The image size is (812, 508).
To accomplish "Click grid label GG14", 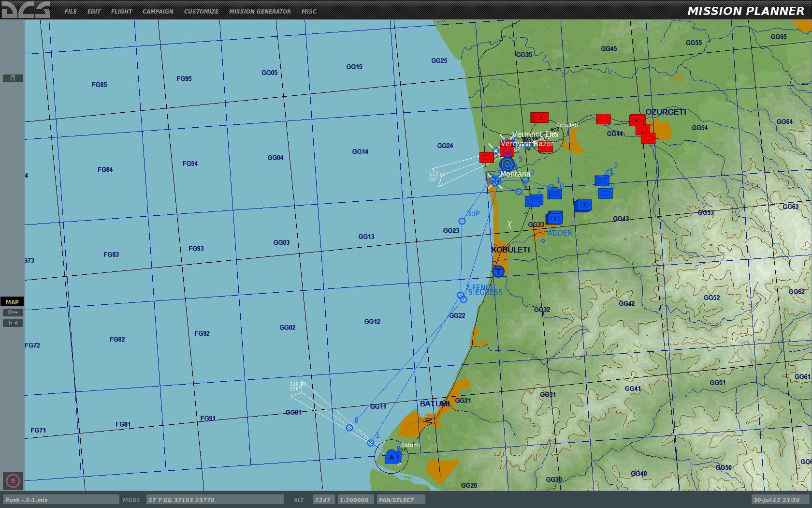I will (360, 151).
